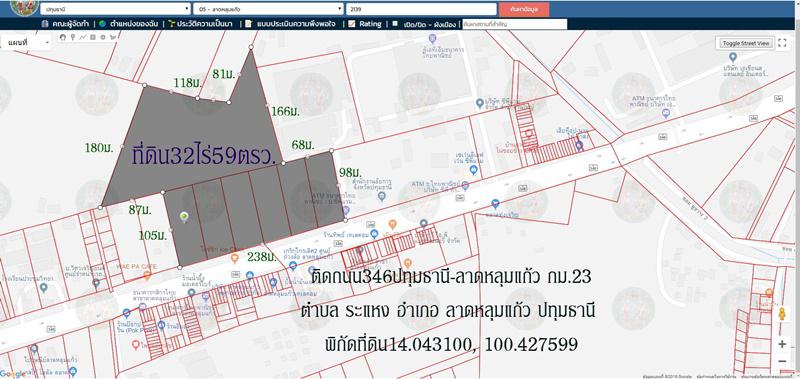
Task: Open the province dropdown showing ปทุมธานี
Action: point(115,9)
